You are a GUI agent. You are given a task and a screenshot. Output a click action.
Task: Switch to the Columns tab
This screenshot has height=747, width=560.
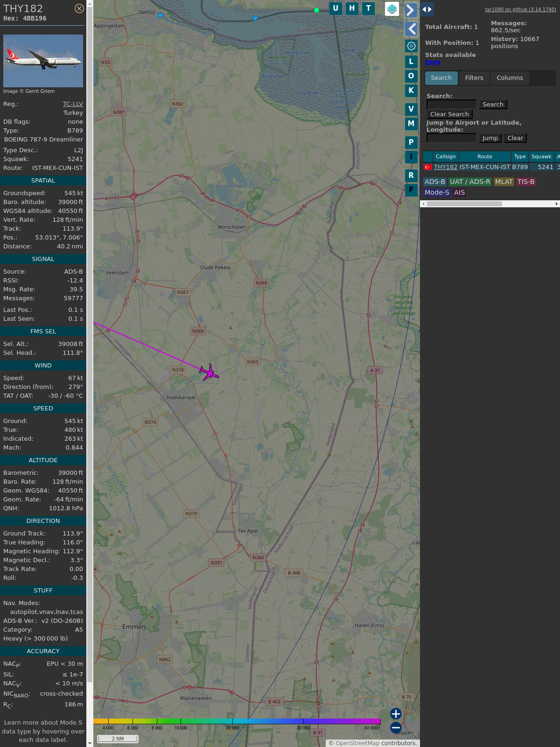pos(510,78)
